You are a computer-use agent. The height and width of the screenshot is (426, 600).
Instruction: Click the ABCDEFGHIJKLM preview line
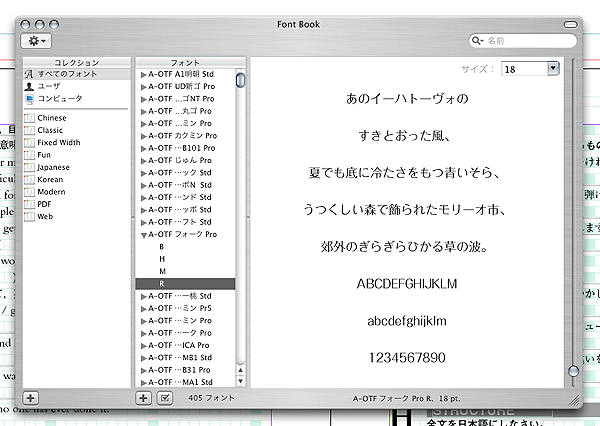coord(407,284)
